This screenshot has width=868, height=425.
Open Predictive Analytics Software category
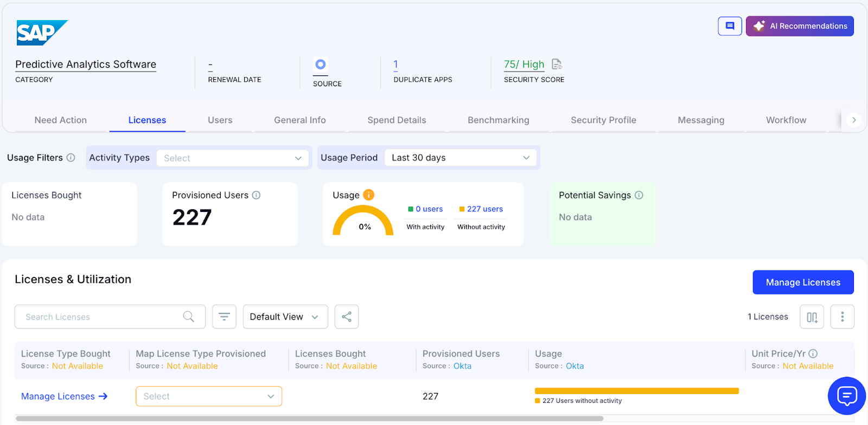[x=86, y=65]
